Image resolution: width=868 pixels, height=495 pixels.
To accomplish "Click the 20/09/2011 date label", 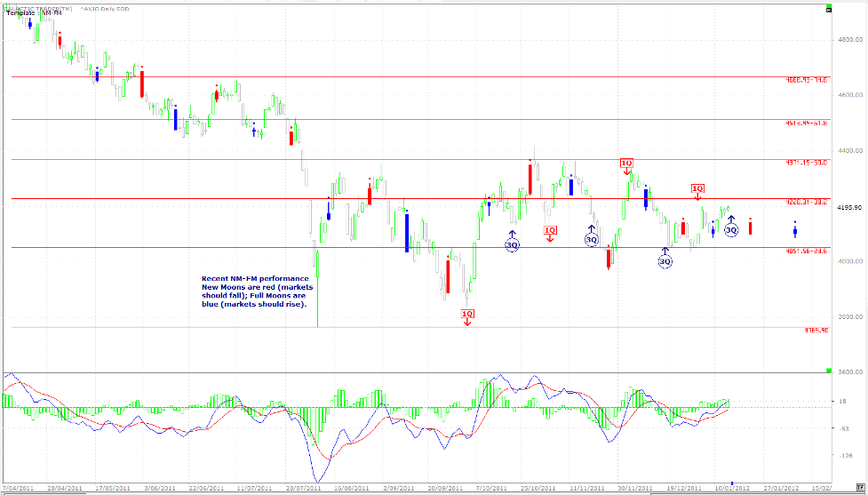I will (x=446, y=489).
